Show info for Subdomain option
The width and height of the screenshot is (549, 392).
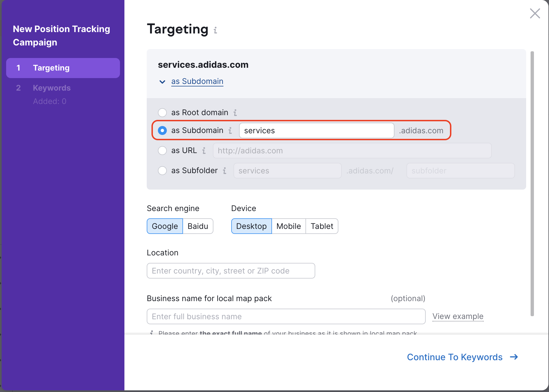(230, 130)
